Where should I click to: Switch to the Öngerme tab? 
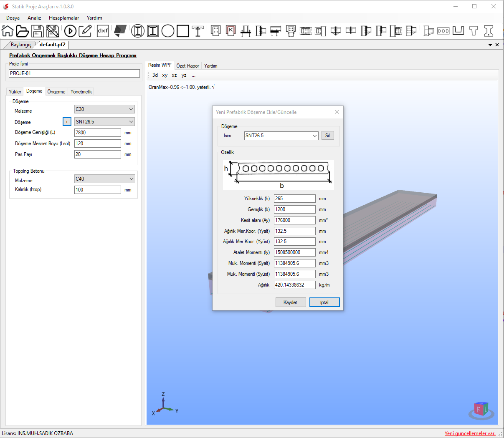tap(56, 92)
